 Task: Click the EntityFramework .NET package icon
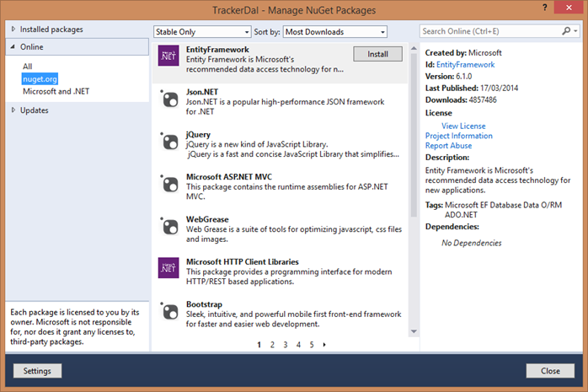(x=168, y=56)
